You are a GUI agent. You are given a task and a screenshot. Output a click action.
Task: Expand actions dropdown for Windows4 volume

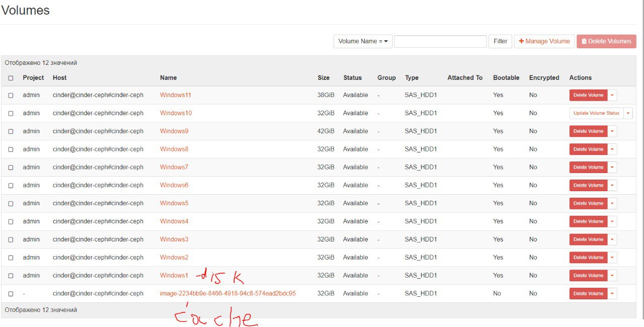(x=612, y=221)
